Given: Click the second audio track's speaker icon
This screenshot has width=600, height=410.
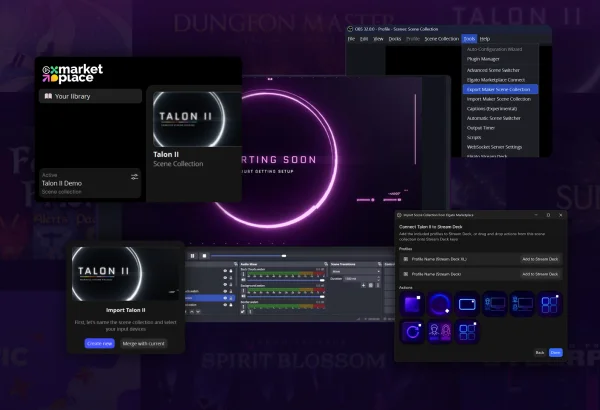Looking at the screenshot, I should (x=243, y=297).
